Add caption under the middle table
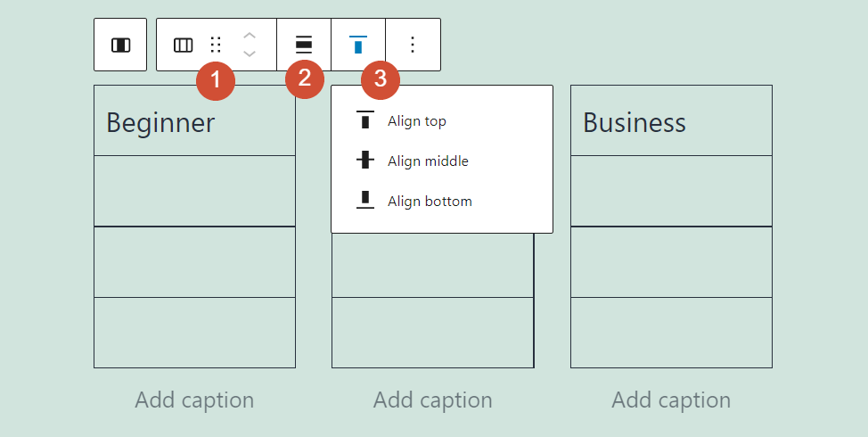 click(433, 400)
